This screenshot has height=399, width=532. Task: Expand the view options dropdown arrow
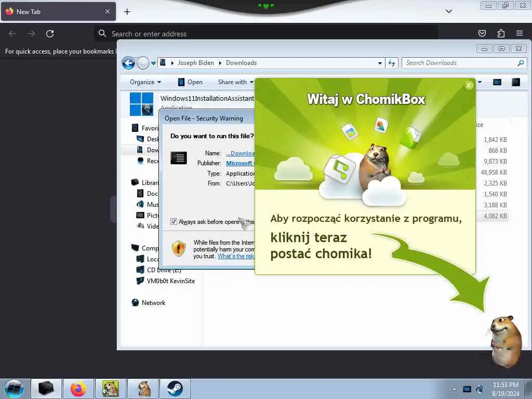tap(480, 82)
